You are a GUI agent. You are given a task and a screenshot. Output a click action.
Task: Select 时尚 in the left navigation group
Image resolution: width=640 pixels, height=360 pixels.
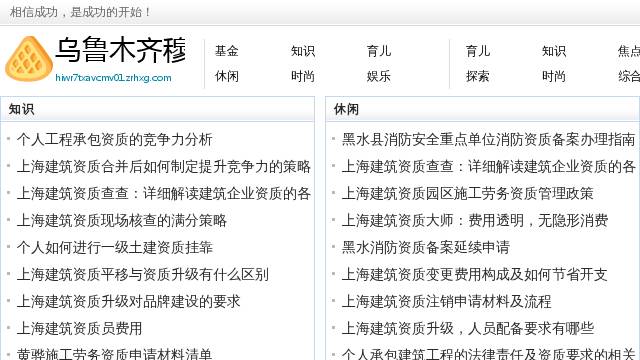(x=302, y=76)
